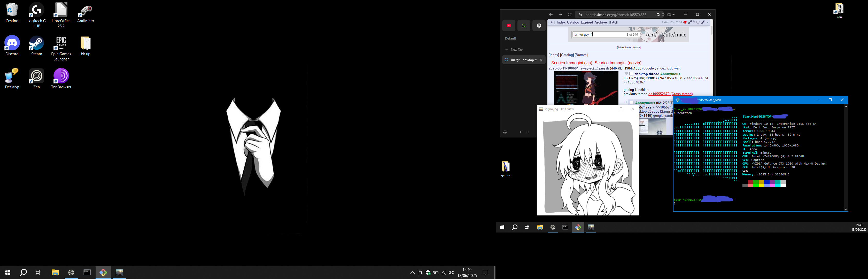868x279 pixels.
Task: Hide the second Anonymous reply with its minus box
Action: click(x=625, y=102)
